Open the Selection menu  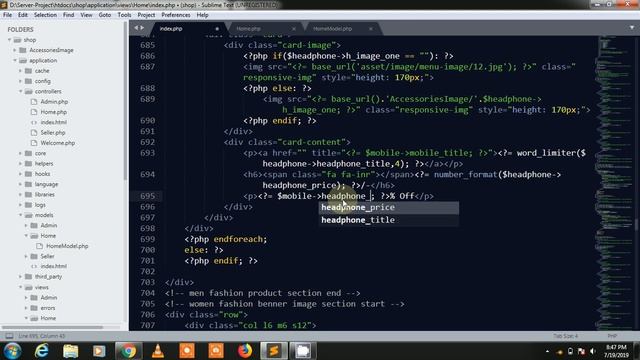45,15
